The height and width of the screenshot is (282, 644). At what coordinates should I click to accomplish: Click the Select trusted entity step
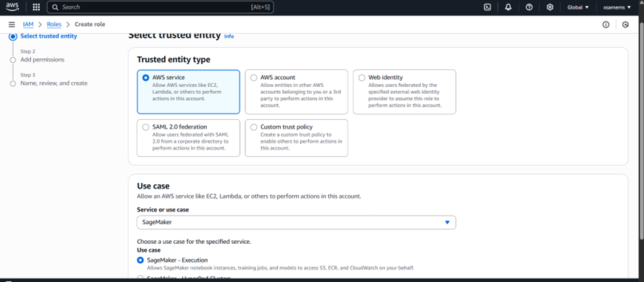(x=49, y=36)
